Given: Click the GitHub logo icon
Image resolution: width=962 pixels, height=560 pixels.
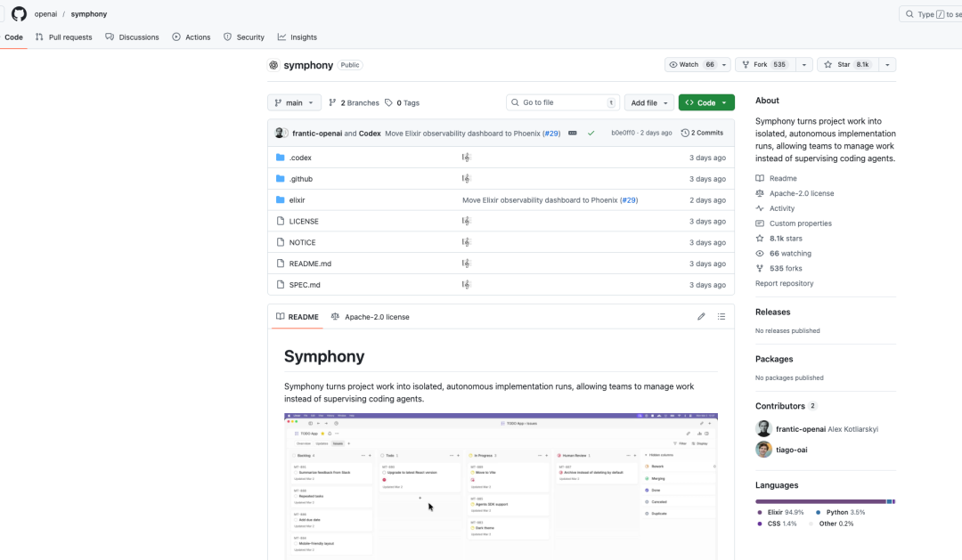Looking at the screenshot, I should [19, 13].
